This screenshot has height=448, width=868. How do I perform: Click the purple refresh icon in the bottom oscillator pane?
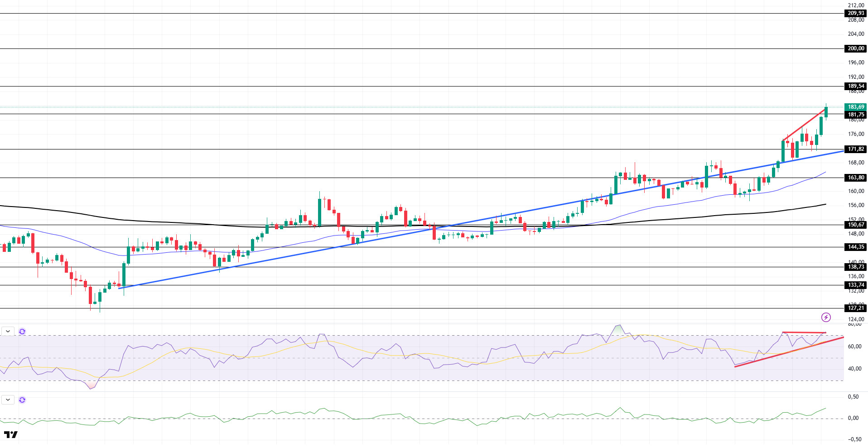click(x=22, y=400)
